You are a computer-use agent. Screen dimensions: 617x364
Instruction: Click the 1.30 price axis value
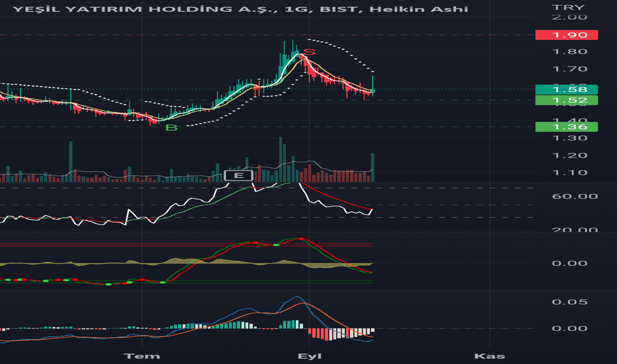point(569,138)
